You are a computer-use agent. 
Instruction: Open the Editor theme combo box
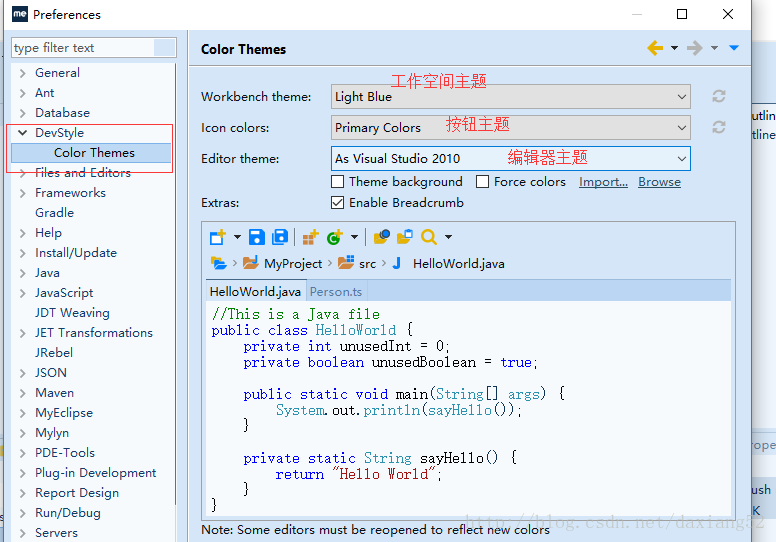coord(511,159)
